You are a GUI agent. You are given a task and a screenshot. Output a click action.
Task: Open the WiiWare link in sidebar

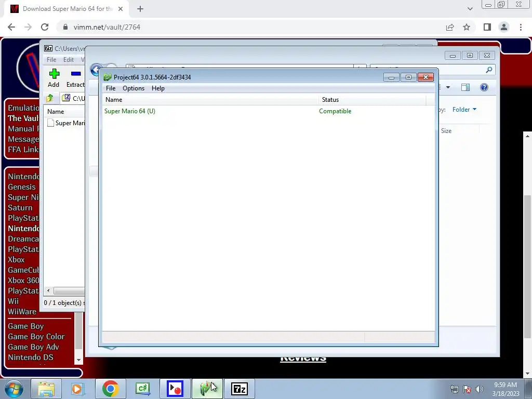[x=22, y=312]
